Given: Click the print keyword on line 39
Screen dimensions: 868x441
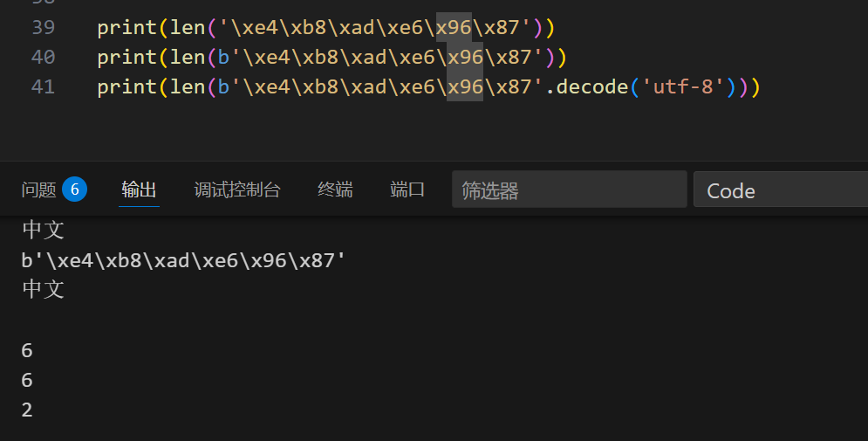Looking at the screenshot, I should point(127,28).
